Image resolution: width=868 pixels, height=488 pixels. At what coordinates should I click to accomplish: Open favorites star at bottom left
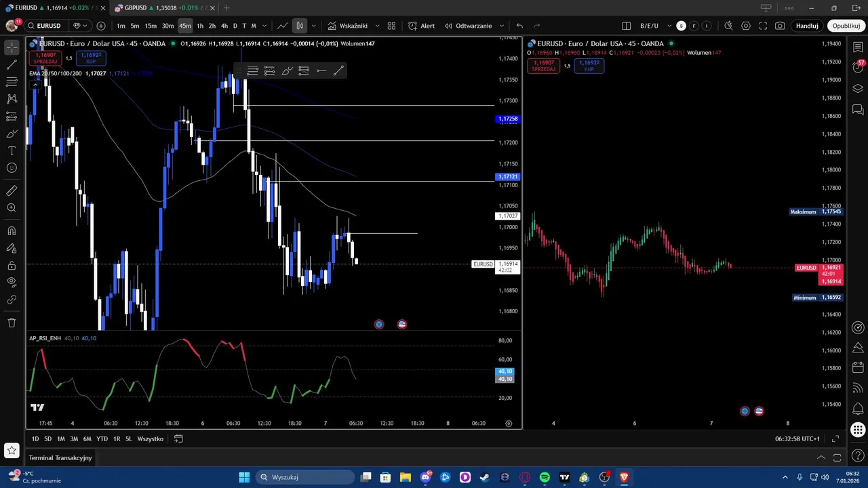12,450
